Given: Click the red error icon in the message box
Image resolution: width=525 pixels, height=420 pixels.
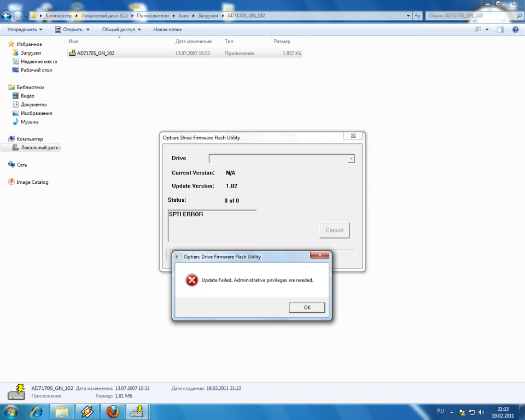Looking at the screenshot, I should (192, 281).
